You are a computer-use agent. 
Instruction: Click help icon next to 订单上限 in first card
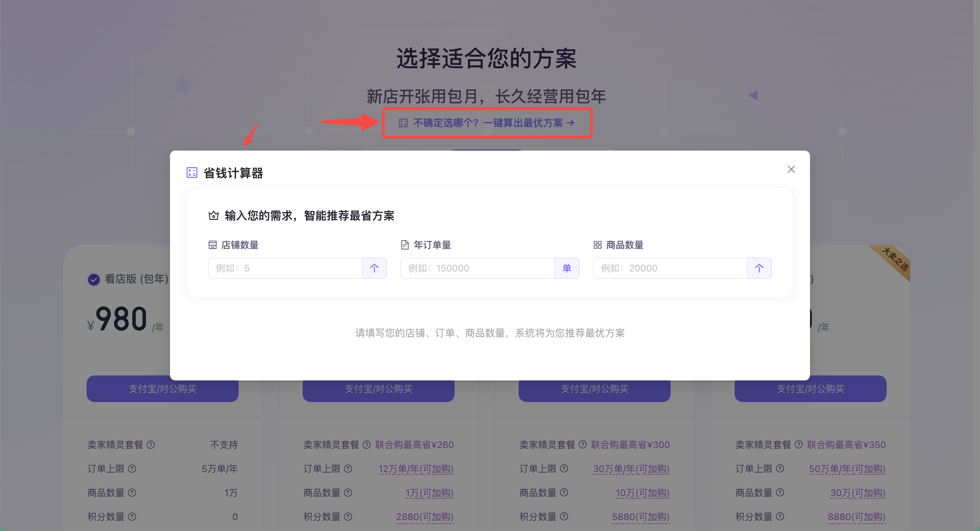click(x=132, y=469)
